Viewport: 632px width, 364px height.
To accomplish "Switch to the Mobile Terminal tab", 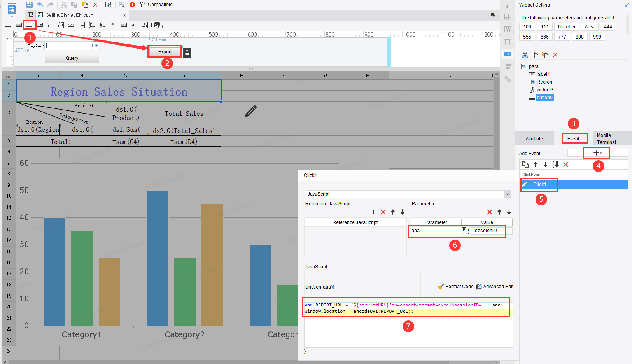I will (x=606, y=138).
